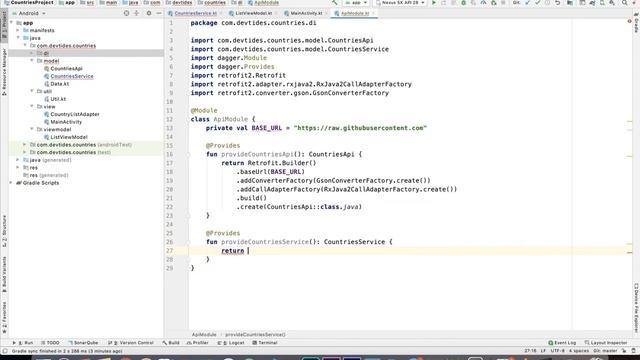Screen dimensions: 640x360
Task: Toggle Device File Explorer side panel
Action: (x=636, y=308)
